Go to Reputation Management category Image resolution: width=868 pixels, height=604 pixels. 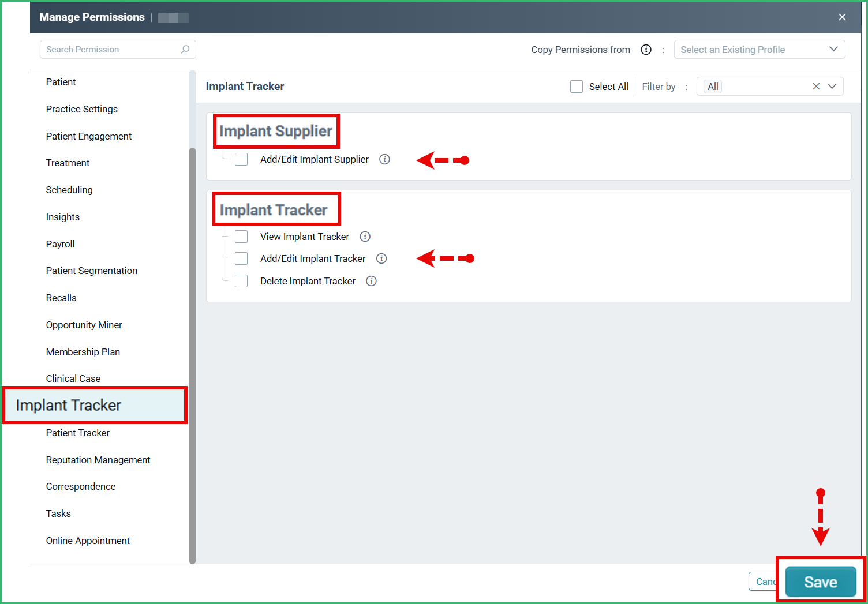point(98,460)
